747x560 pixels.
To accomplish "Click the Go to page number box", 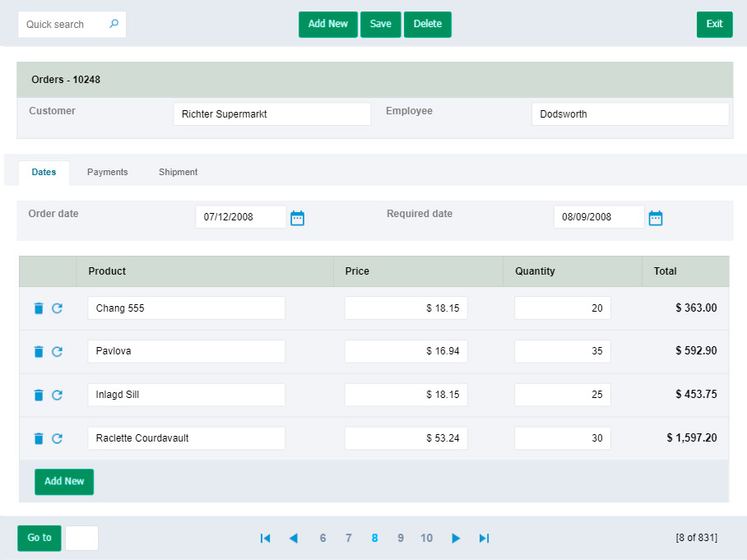I will point(81,538).
